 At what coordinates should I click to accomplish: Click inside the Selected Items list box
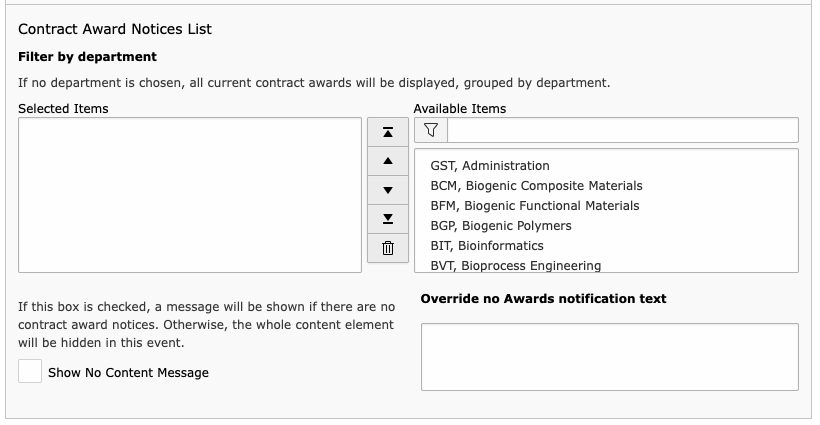coord(190,195)
